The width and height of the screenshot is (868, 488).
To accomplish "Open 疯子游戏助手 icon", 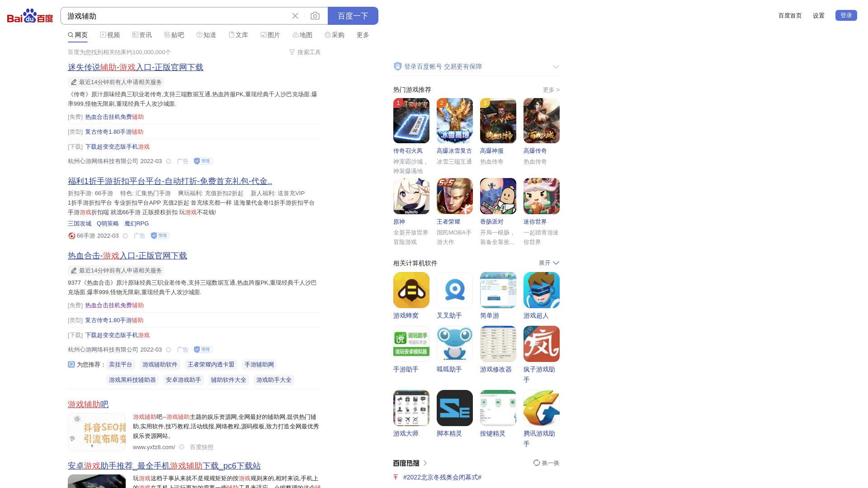I will click(x=542, y=344).
